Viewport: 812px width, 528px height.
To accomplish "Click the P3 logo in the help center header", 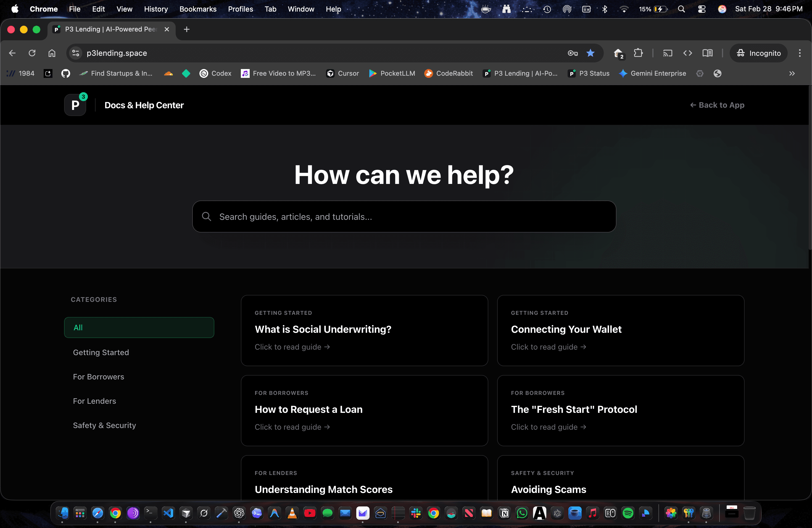I will pos(75,105).
